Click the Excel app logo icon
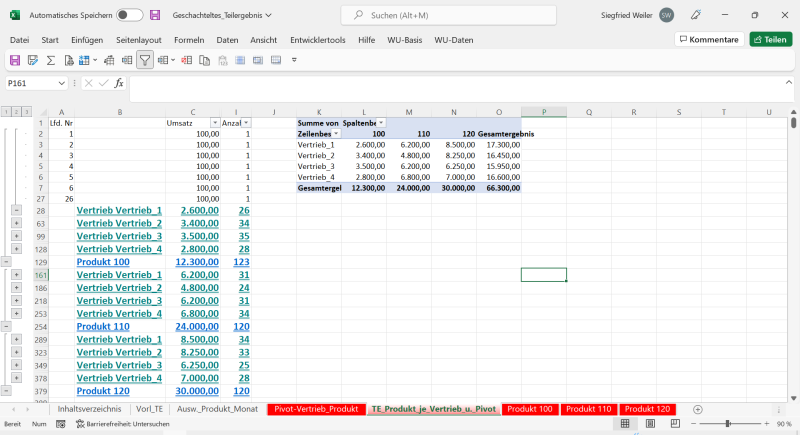The image size is (800, 435). 15,15
